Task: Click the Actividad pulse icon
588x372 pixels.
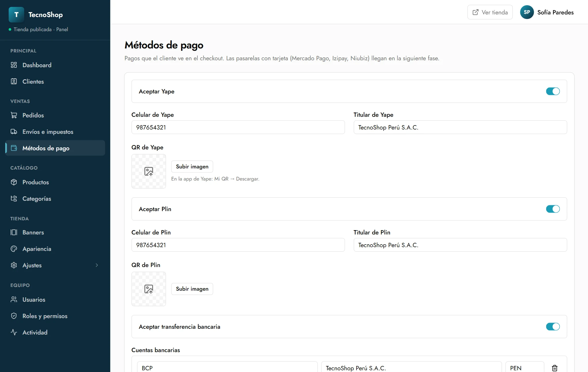Action: [14, 332]
